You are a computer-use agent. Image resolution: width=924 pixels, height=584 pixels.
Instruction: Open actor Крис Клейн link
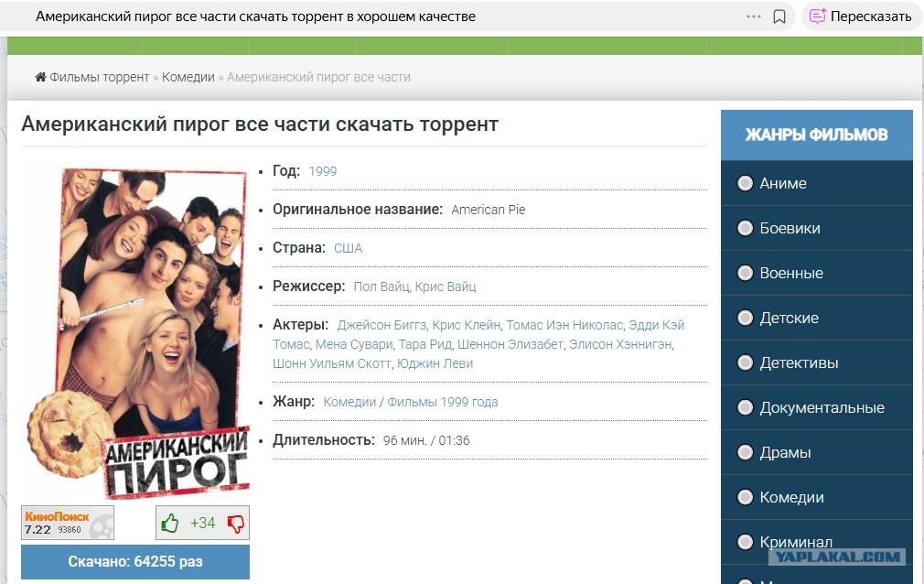467,325
